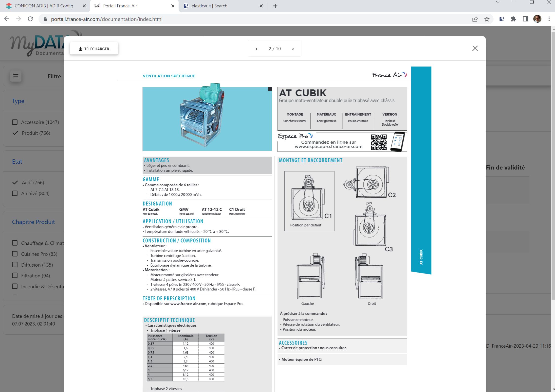Switch to CONIGON ADIB Config tab
The image size is (555, 392).
pyautogui.click(x=44, y=6)
